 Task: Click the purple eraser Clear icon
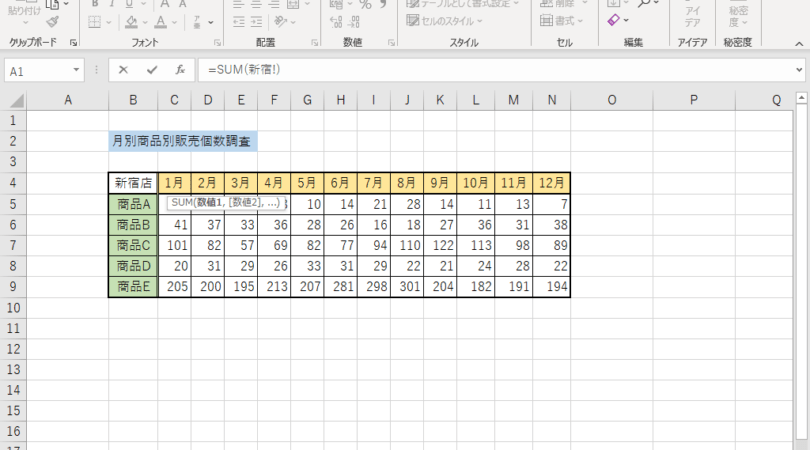[x=613, y=20]
